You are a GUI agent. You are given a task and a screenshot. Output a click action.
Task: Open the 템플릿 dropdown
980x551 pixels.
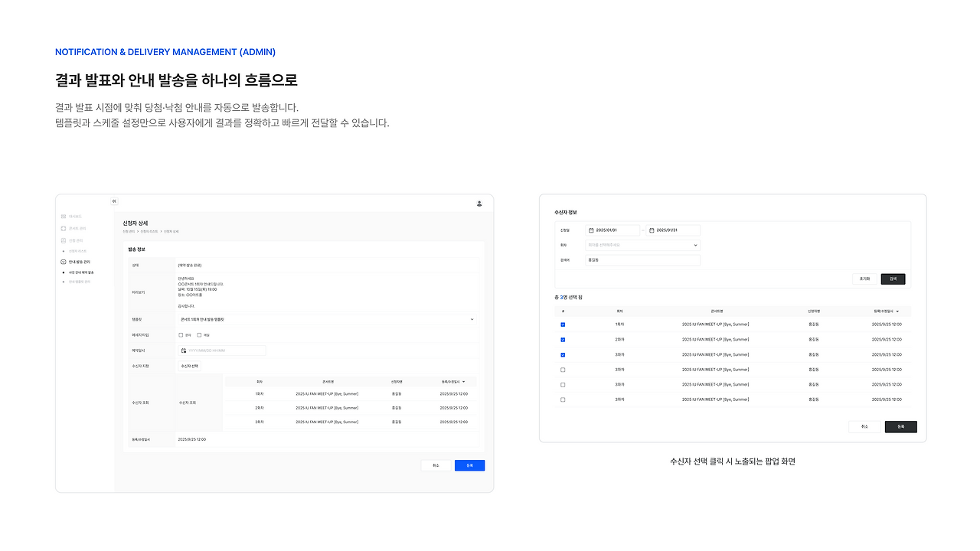click(327, 318)
